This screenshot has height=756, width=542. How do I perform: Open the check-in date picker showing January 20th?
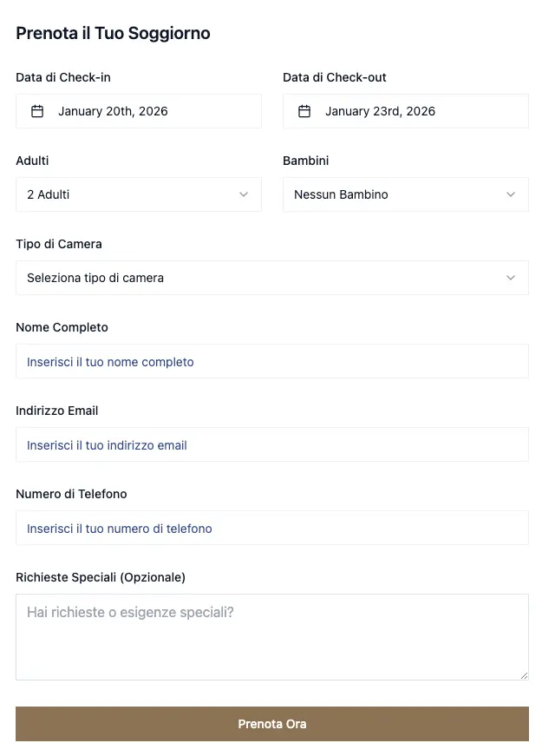click(x=139, y=111)
